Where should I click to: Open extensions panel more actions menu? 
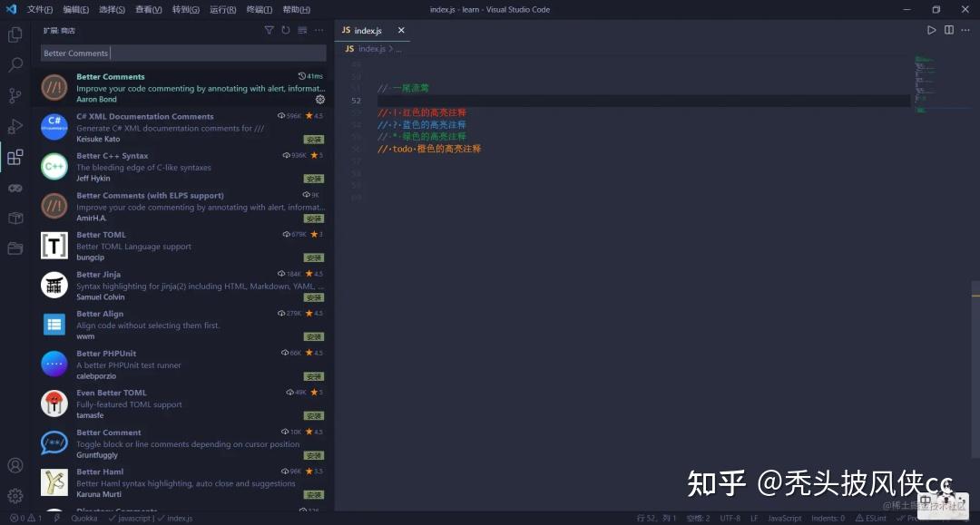[x=319, y=30]
